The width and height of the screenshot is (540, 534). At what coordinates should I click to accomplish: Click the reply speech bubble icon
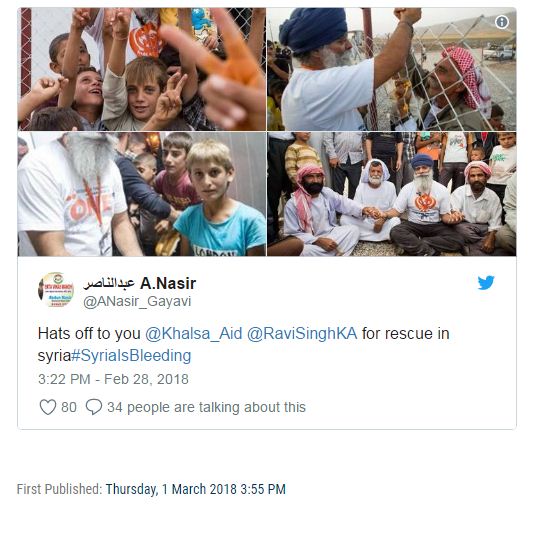94,407
